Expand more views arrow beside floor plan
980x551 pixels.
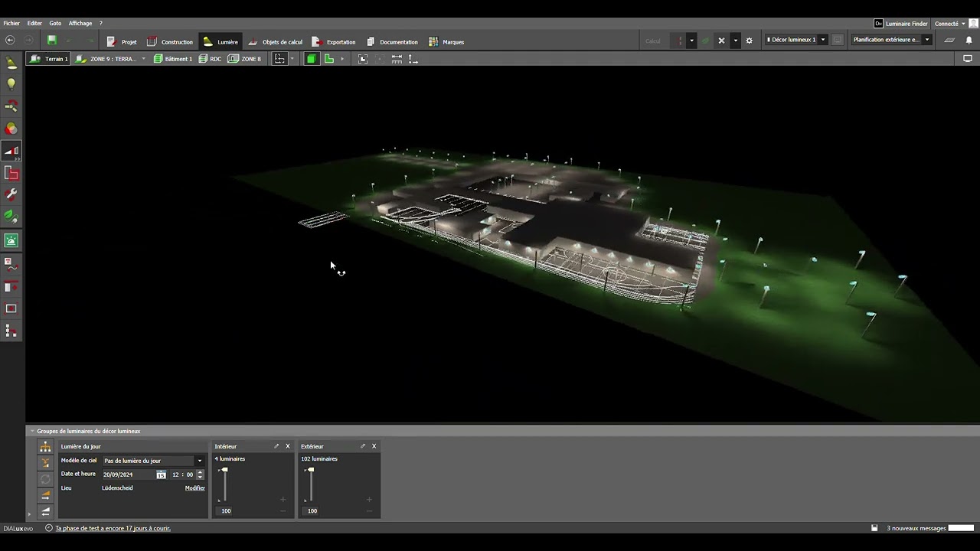[342, 59]
